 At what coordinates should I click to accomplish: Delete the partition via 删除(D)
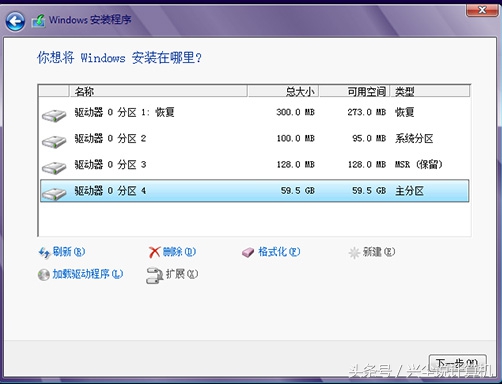(x=179, y=252)
